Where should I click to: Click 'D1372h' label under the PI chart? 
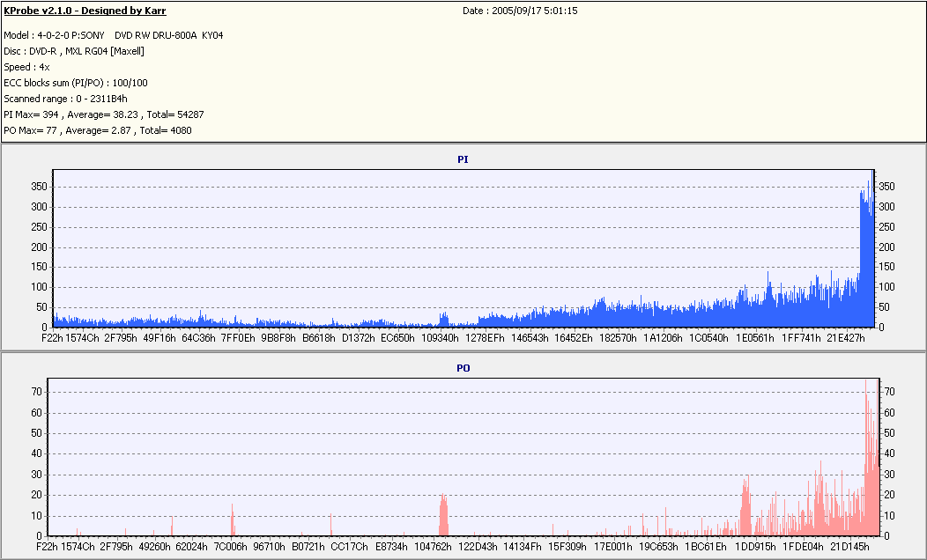coord(359,338)
